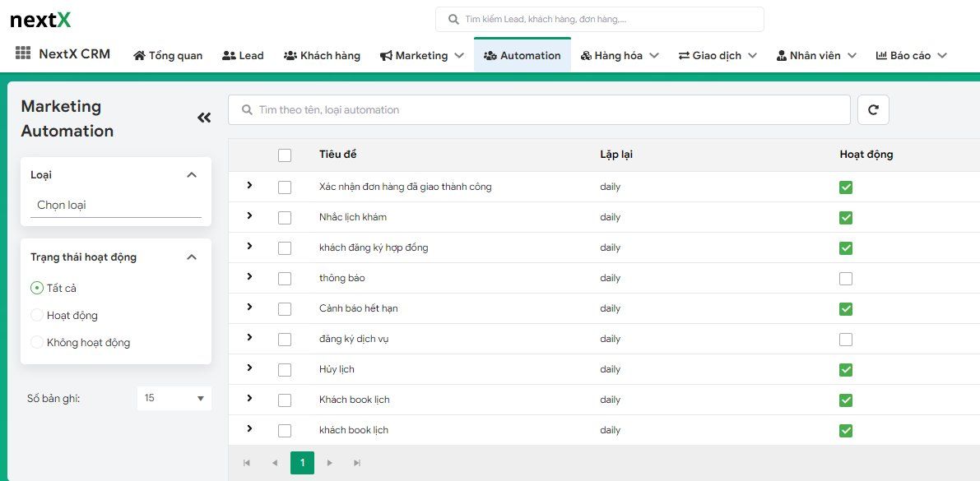Click the nextX logo

(x=40, y=20)
